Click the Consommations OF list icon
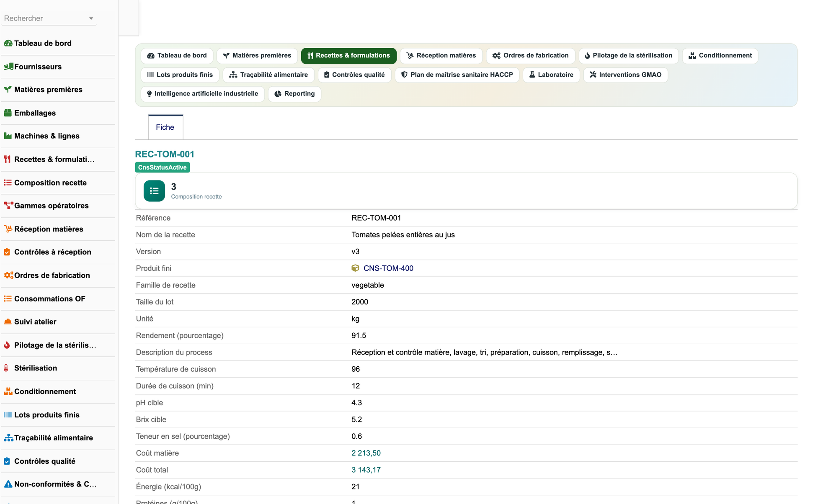The height and width of the screenshot is (504, 815). coord(8,298)
